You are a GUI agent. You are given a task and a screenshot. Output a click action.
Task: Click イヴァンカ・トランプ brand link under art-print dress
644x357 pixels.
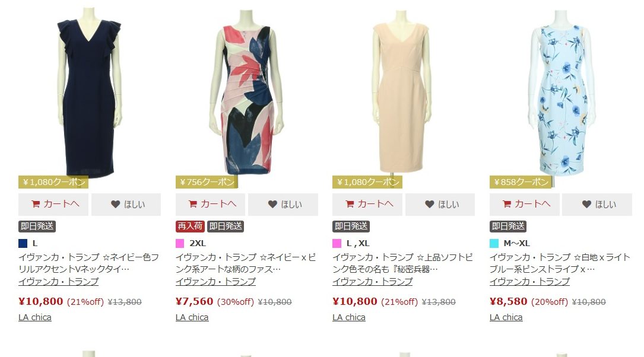point(215,282)
